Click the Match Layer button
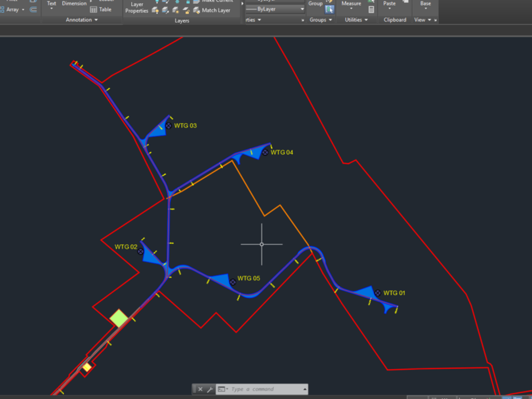The image size is (532, 399). 212,10
